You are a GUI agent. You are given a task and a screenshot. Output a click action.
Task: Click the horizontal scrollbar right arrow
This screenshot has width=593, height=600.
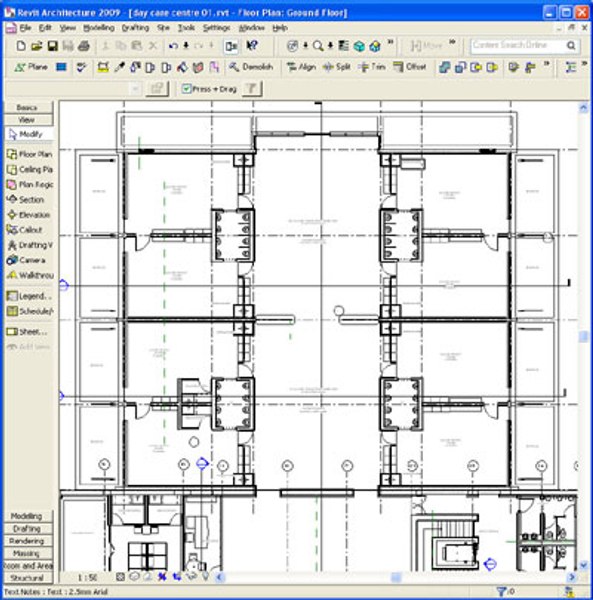pos(572,577)
